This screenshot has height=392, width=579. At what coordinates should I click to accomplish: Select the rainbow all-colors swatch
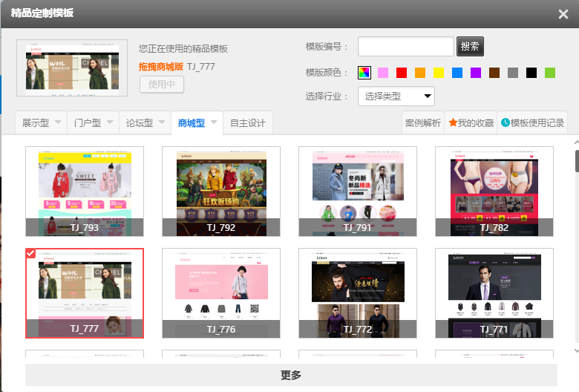(364, 73)
